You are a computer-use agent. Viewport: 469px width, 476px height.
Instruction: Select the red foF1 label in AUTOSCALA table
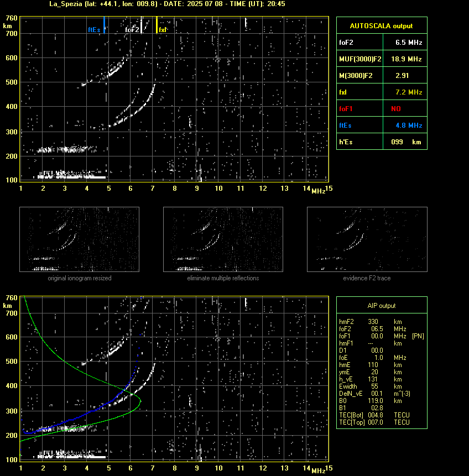pos(346,109)
